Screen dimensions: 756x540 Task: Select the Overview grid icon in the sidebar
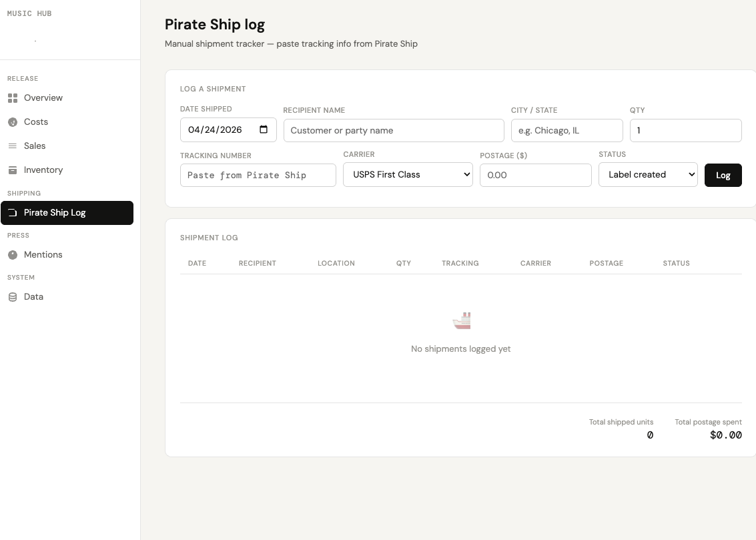(x=12, y=97)
